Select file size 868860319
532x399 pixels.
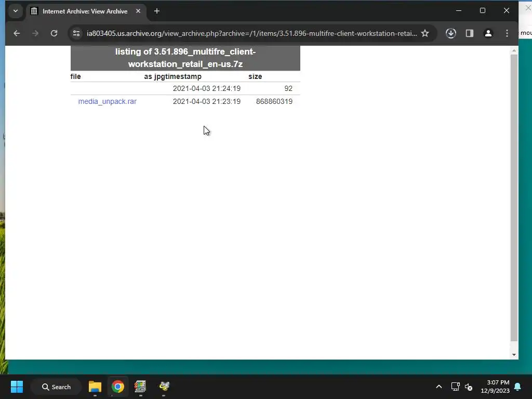pos(274,101)
